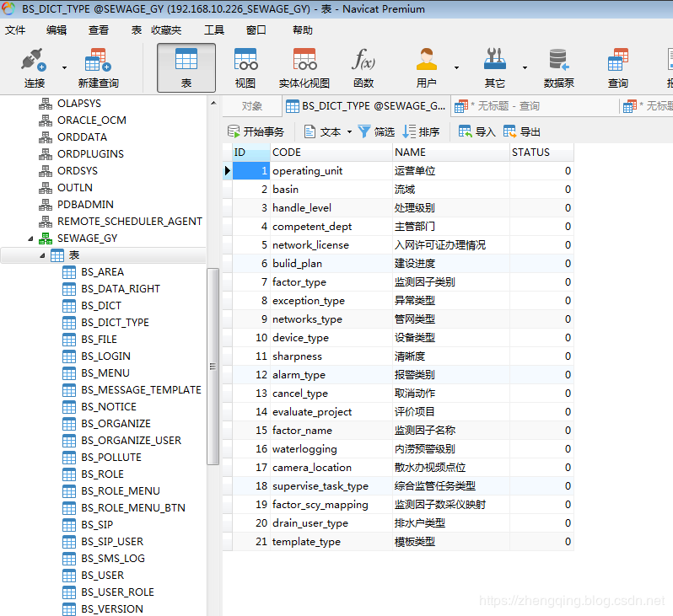Click the tree panel vertical scrollbar thumb
Image resolution: width=673 pixels, height=616 pixels.
click(213, 367)
